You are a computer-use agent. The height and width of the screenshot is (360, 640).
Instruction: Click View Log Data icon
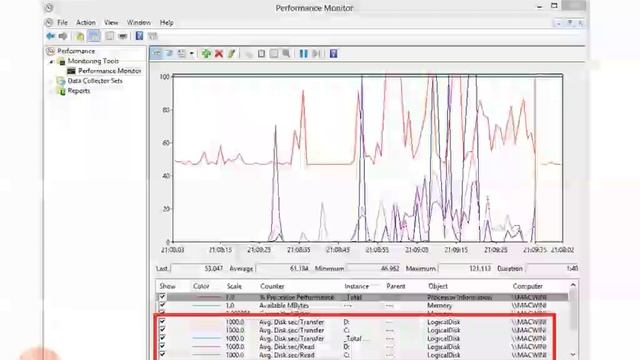point(169,53)
